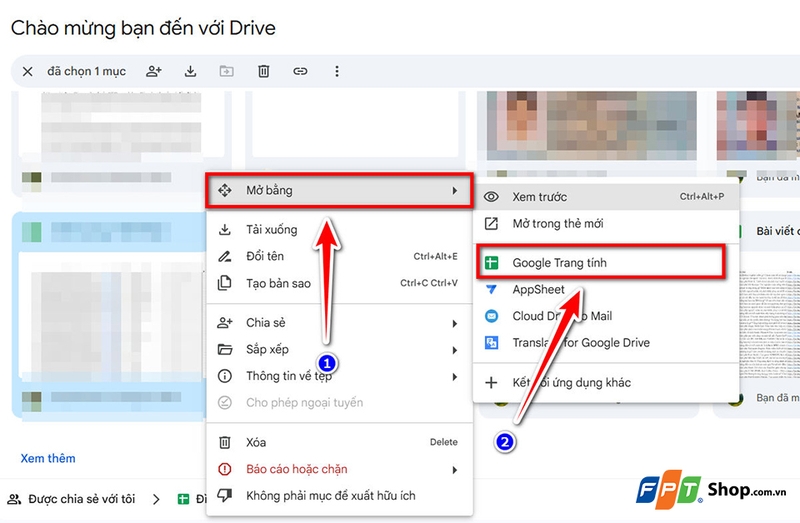The height and width of the screenshot is (523, 800).
Task: Click the pixelated photo thumbnail at top
Action: (591, 126)
